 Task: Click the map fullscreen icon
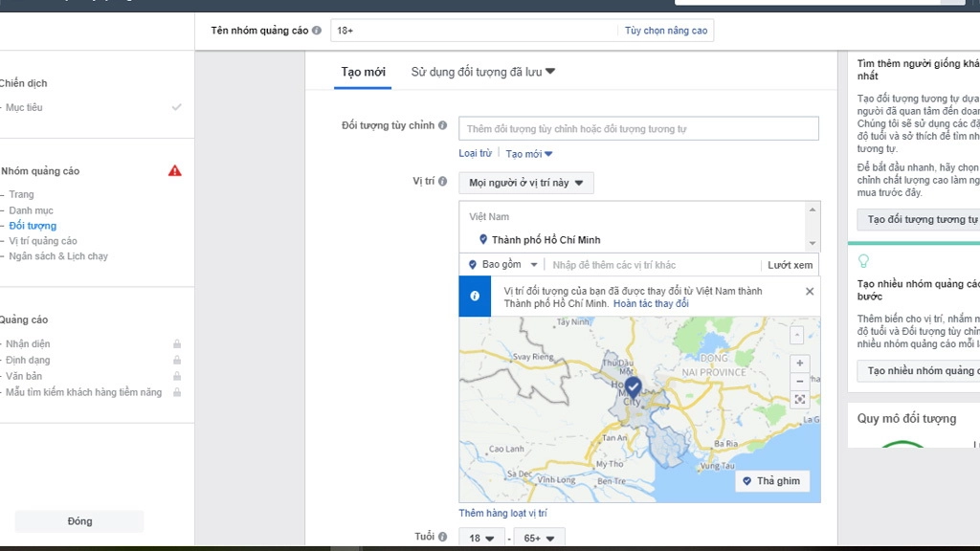(799, 400)
